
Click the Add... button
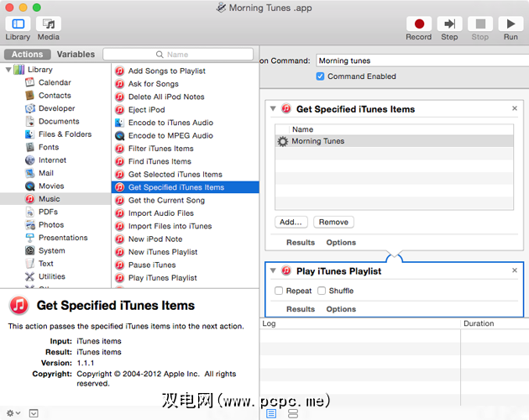pos(291,223)
